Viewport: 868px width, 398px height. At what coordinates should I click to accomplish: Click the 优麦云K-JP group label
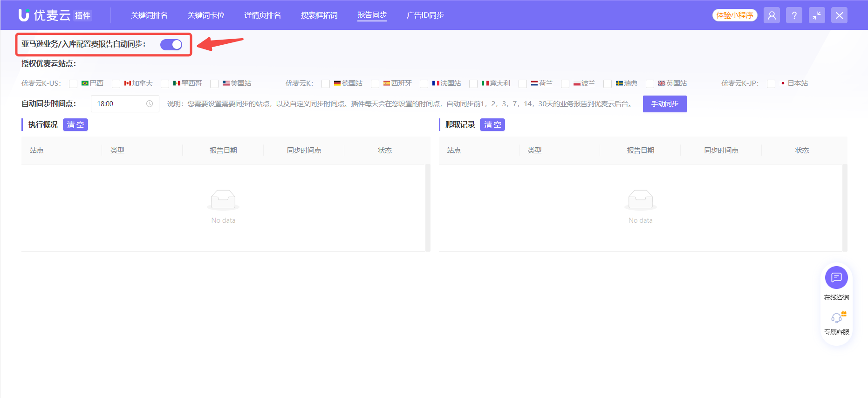click(740, 83)
